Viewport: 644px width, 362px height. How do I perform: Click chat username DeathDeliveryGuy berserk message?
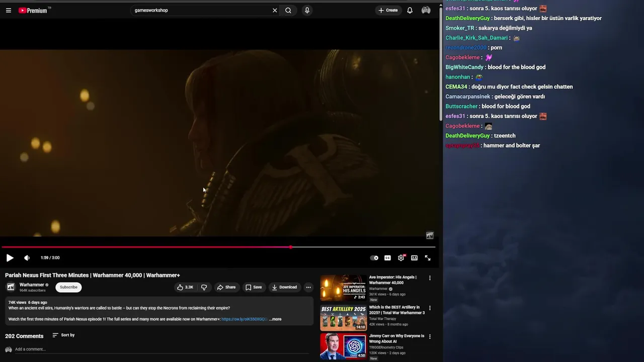pos(467,18)
